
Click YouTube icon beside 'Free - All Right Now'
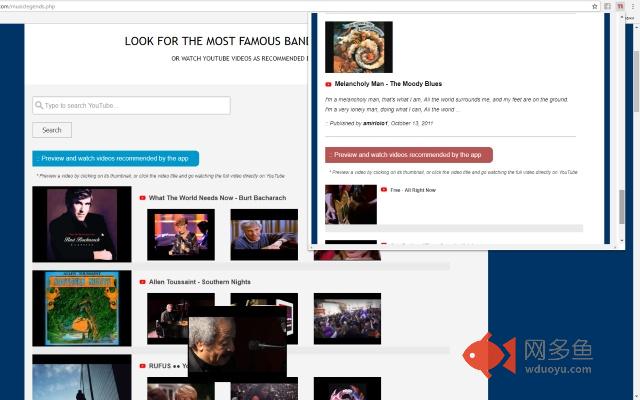click(x=384, y=190)
